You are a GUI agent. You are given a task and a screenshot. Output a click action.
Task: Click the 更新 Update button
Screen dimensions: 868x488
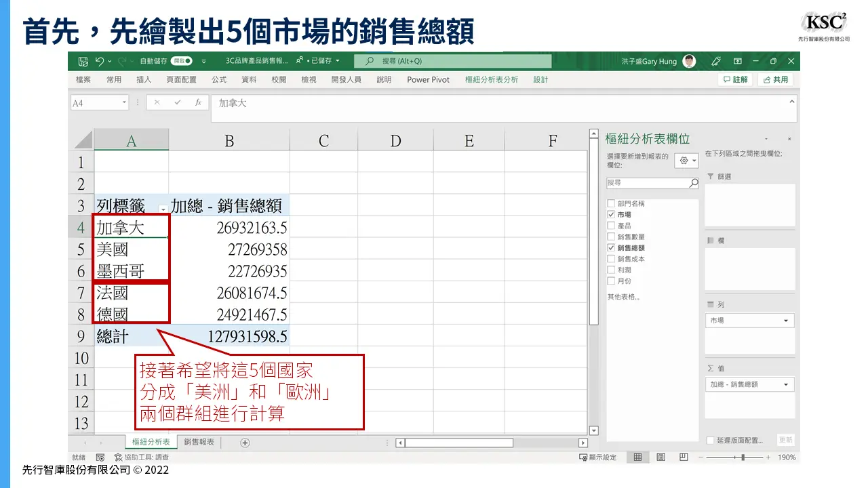click(785, 441)
